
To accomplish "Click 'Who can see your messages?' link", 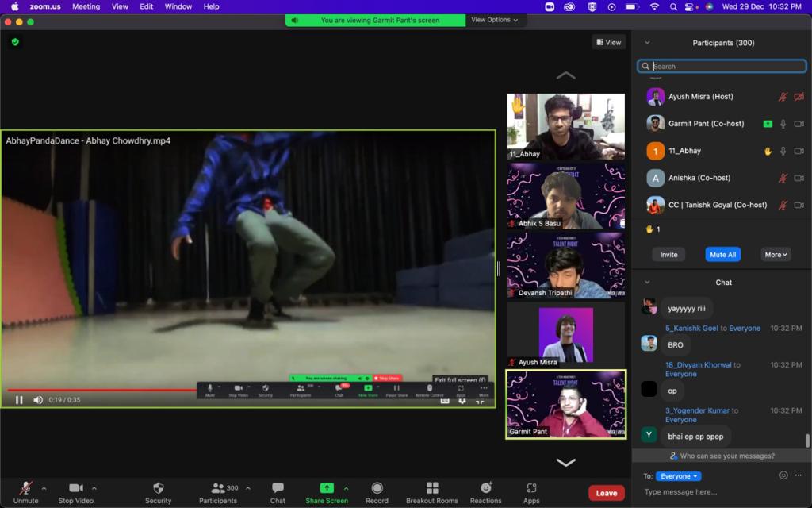I will 722,456.
